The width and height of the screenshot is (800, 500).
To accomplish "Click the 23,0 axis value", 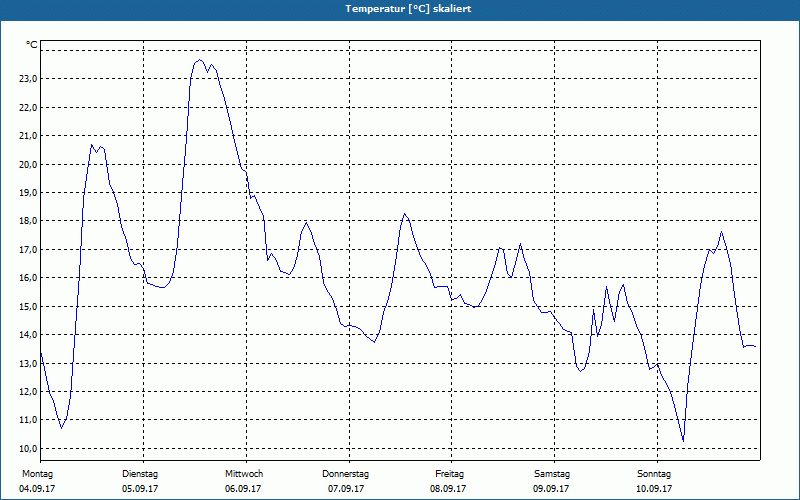I will coord(29,79).
